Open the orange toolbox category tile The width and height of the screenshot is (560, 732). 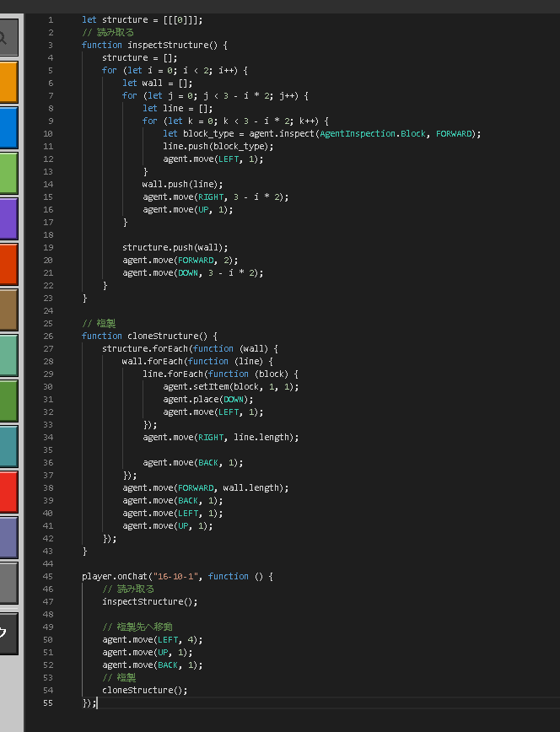click(x=8, y=82)
